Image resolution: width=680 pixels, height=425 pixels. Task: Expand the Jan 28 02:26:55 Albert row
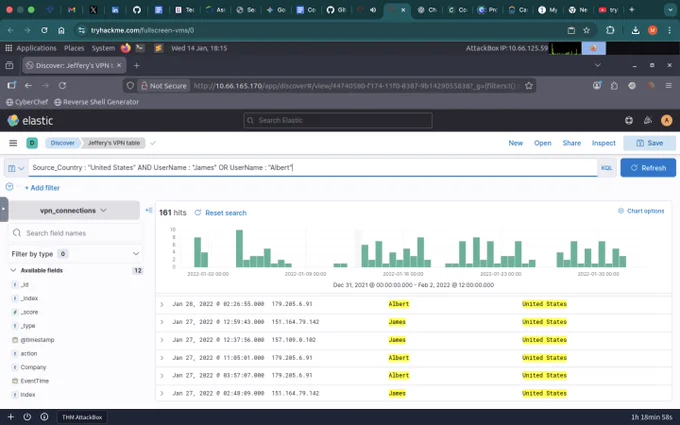click(162, 304)
